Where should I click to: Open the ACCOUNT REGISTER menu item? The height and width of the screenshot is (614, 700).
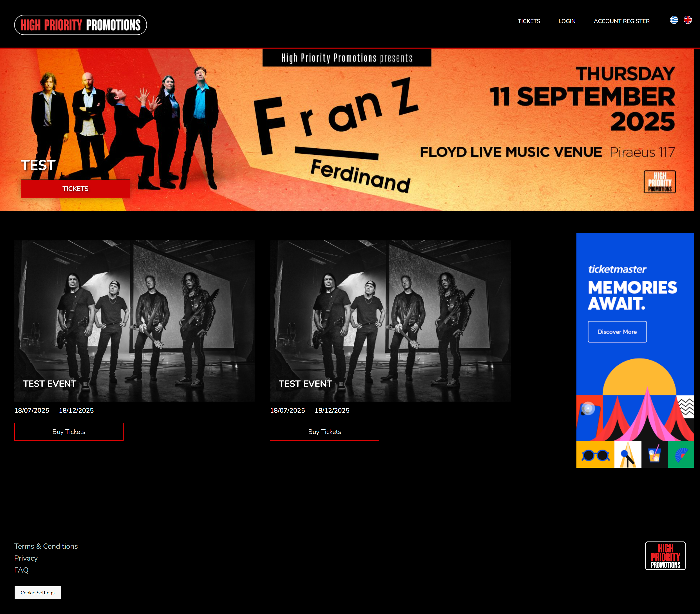(x=622, y=21)
